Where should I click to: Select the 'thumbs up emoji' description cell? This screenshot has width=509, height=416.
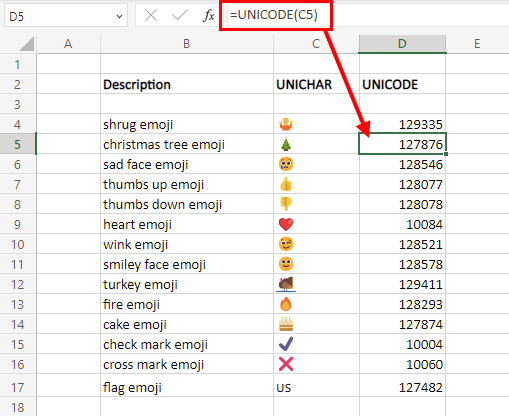[187, 184]
